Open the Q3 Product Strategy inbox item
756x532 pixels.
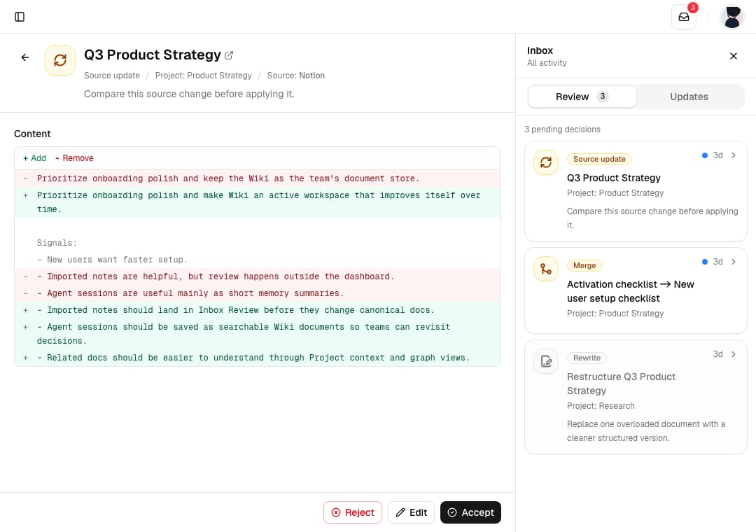[x=636, y=192]
